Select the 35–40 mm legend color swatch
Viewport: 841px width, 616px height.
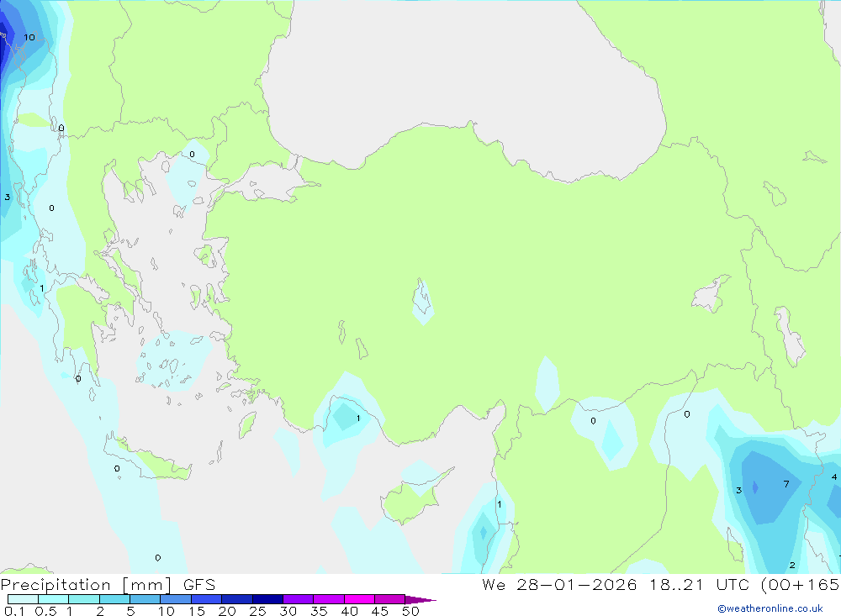[x=328, y=599]
